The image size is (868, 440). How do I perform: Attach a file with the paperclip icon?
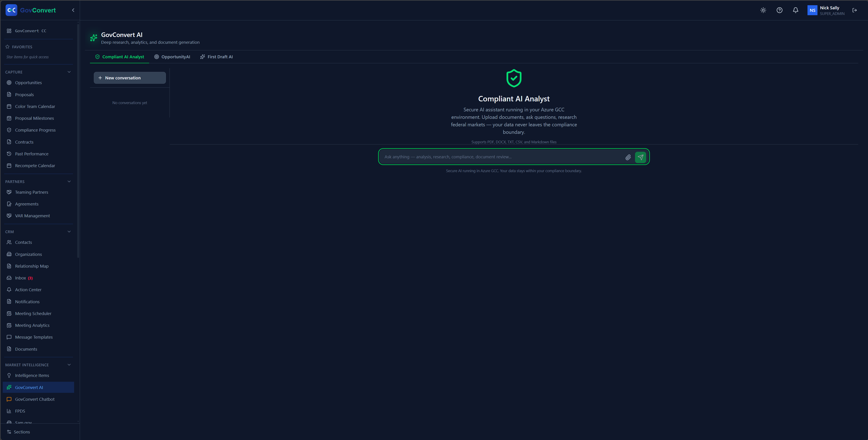(x=628, y=157)
